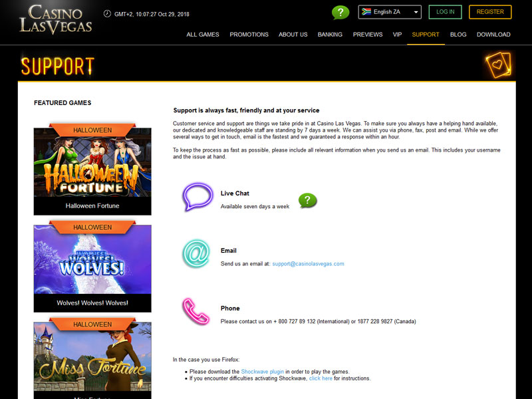532x399 pixels.
Task: Open the ABOUT US menu item
Action: click(x=293, y=35)
